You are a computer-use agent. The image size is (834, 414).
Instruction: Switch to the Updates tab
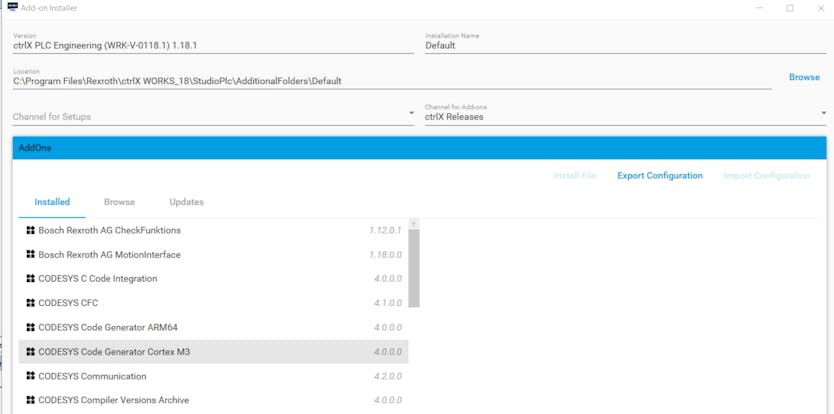click(x=186, y=202)
